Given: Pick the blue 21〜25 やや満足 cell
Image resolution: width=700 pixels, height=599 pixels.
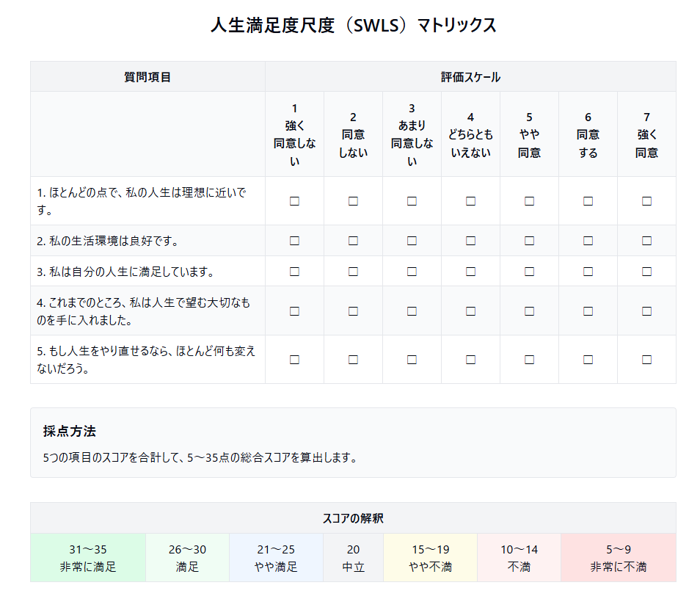Looking at the screenshot, I should pos(277,558).
